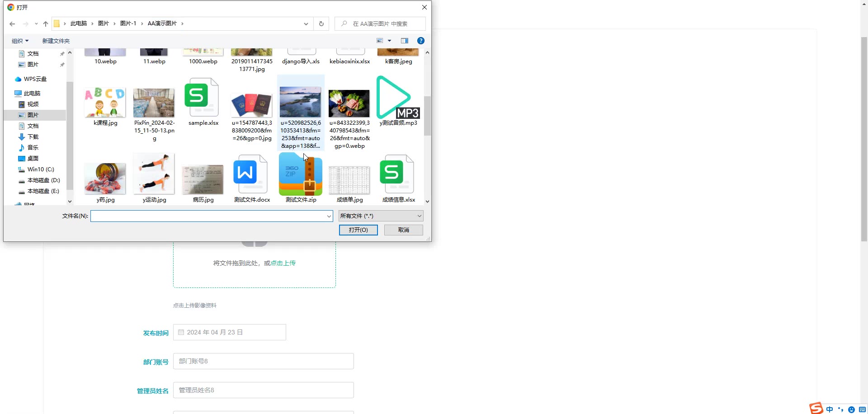Select the u=154787443 passport jpg thumbnail

click(x=252, y=105)
